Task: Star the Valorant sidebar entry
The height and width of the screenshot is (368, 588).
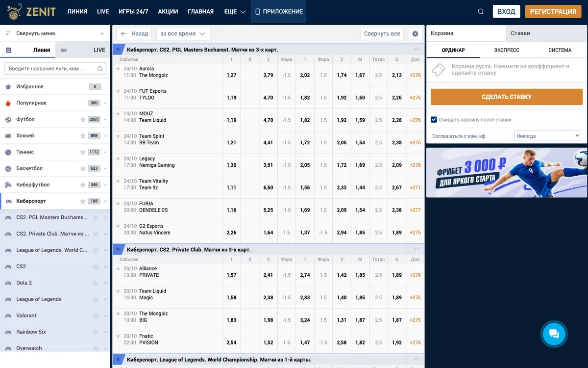Action: click(96, 315)
